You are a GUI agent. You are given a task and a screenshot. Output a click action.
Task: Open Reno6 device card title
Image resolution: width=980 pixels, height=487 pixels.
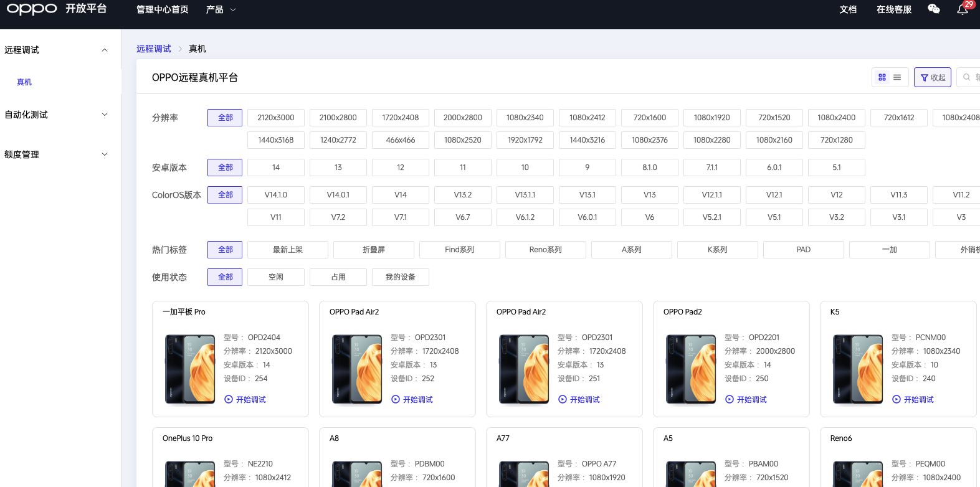[x=841, y=438]
